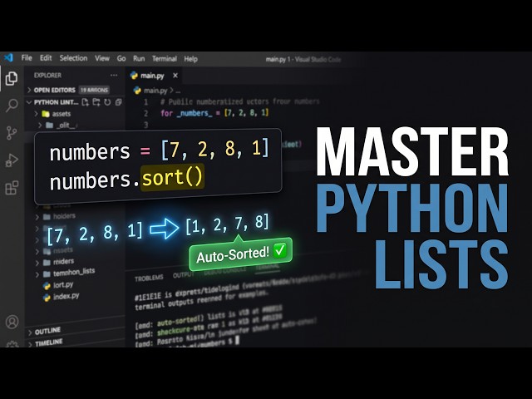Click the terminal prompt cursor line
Screen dimensions: 532x399
pos(188,343)
